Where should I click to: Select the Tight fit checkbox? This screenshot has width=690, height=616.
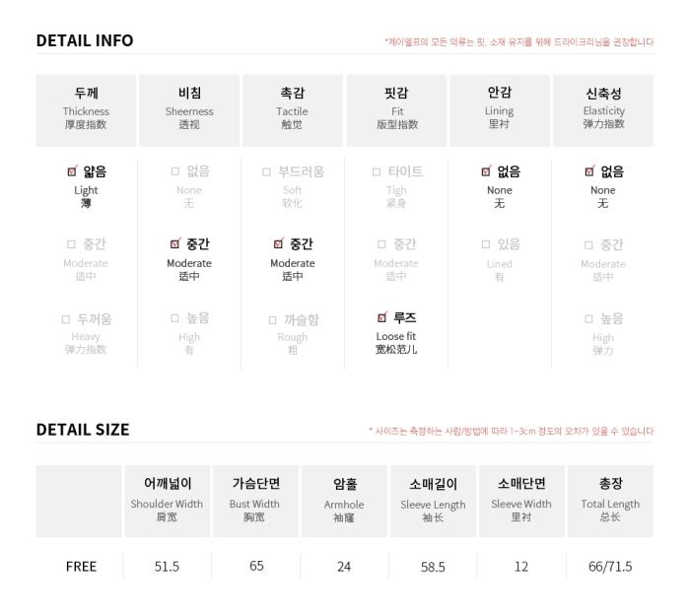(x=376, y=171)
